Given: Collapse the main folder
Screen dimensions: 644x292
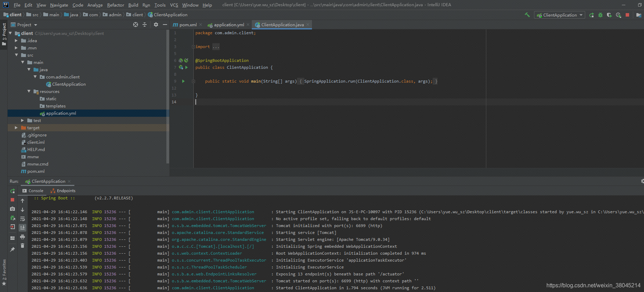Looking at the screenshot, I should tap(22, 62).
